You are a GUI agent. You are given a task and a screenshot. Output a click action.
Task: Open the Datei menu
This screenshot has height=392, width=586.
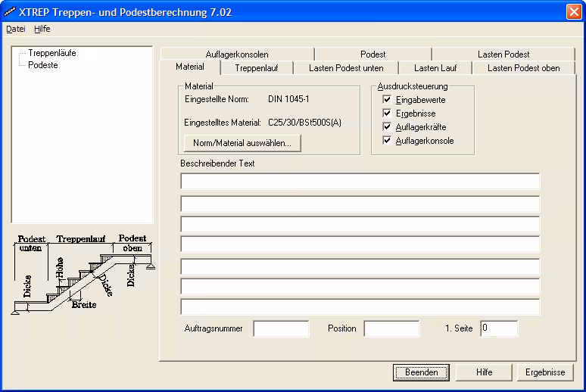(15, 29)
